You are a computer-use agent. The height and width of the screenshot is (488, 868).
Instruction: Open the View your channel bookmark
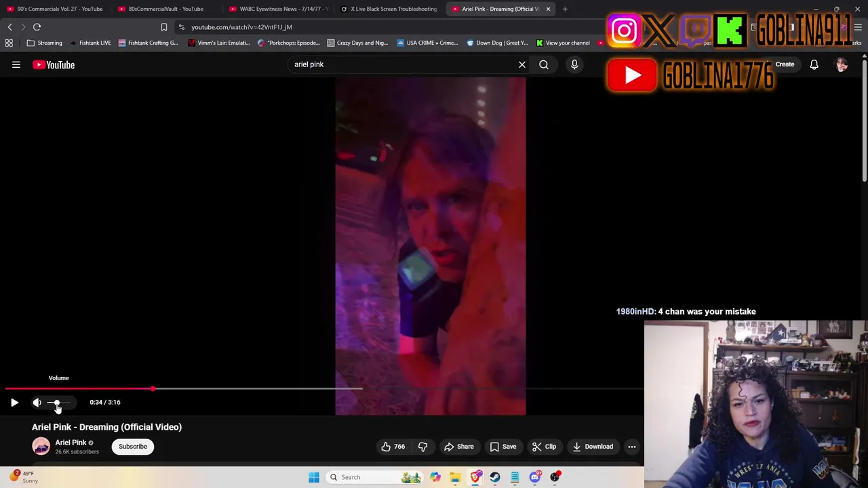[x=562, y=43]
